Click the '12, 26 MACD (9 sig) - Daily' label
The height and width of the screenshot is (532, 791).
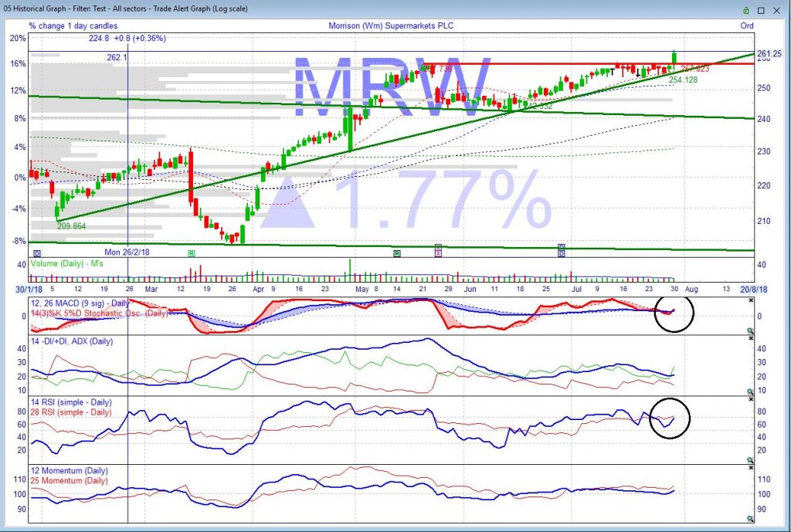tap(80, 303)
